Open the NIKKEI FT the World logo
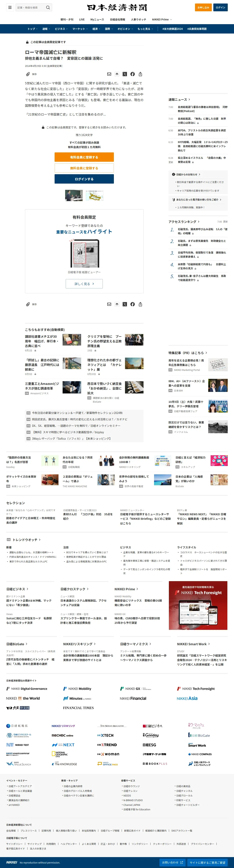Screen dimensions: 234x868 (x=23, y=698)
